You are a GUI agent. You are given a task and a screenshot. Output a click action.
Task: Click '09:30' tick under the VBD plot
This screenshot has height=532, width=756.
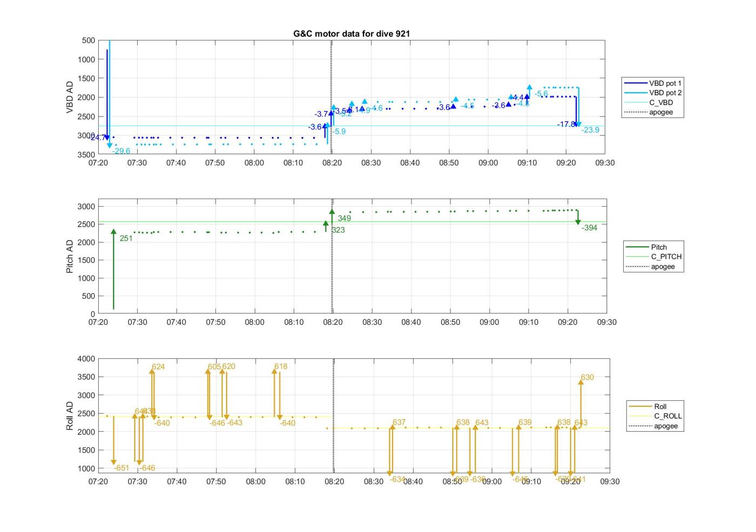(605, 162)
